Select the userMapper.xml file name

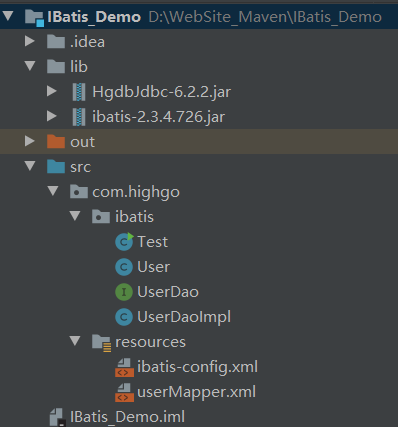(x=197, y=392)
